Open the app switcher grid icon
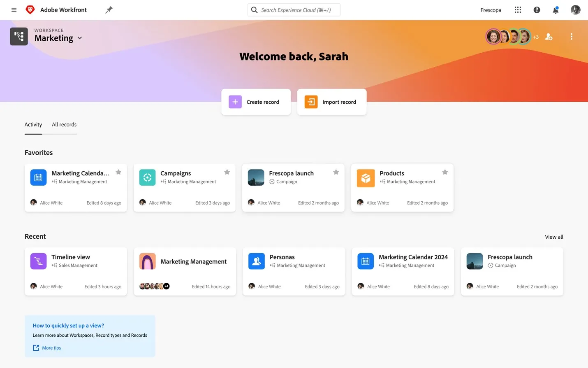This screenshot has width=588, height=368. [517, 9]
